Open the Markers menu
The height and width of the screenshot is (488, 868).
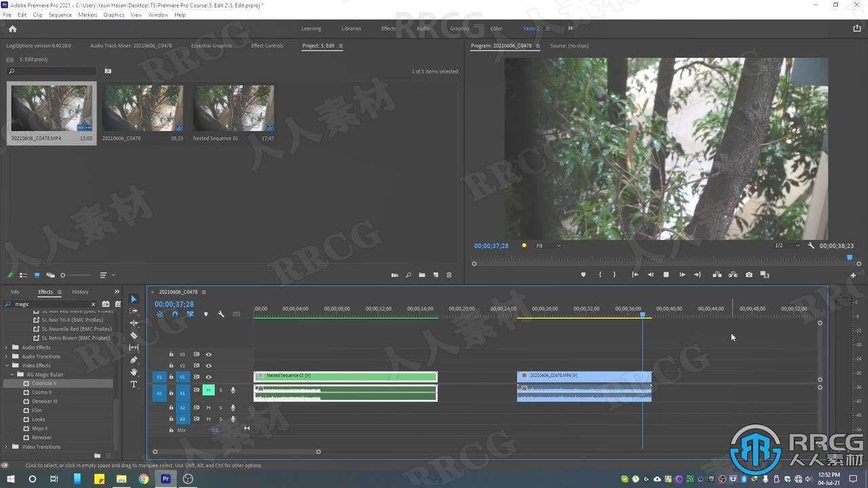click(x=87, y=14)
